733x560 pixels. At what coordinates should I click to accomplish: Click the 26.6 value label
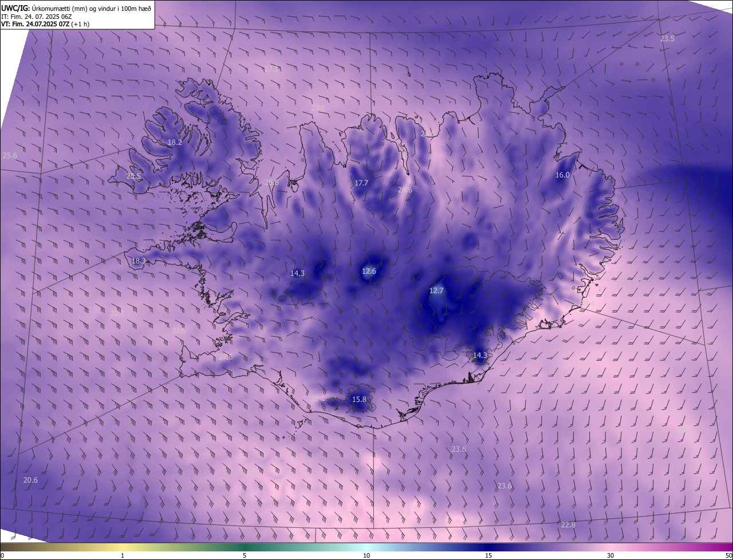(x=271, y=183)
